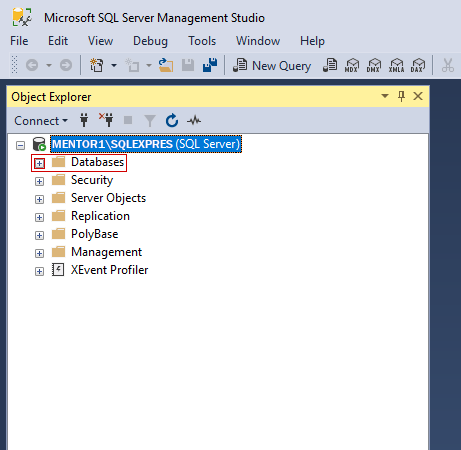461x450 pixels.
Task: Click the SSMS application logo icon
Action: point(22,17)
